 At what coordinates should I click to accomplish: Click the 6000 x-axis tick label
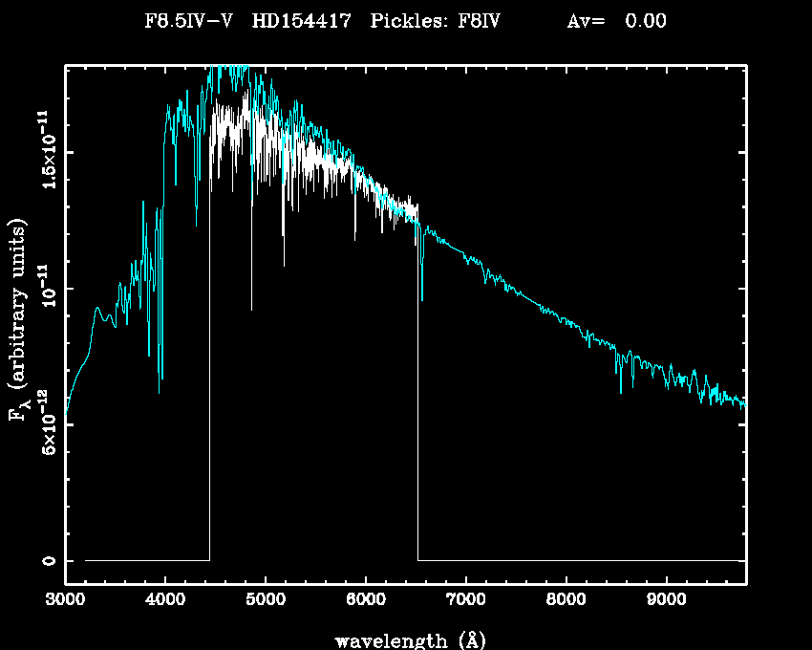[x=366, y=600]
